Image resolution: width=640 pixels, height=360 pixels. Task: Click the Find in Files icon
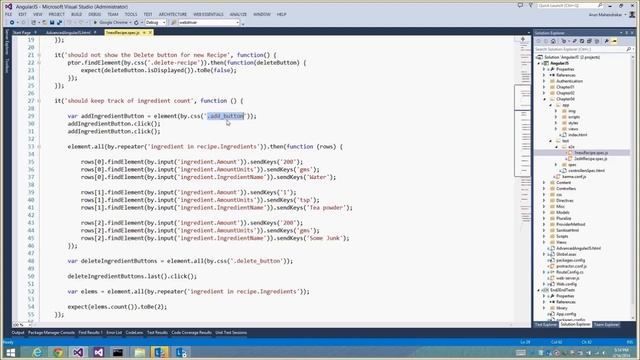(x=173, y=22)
